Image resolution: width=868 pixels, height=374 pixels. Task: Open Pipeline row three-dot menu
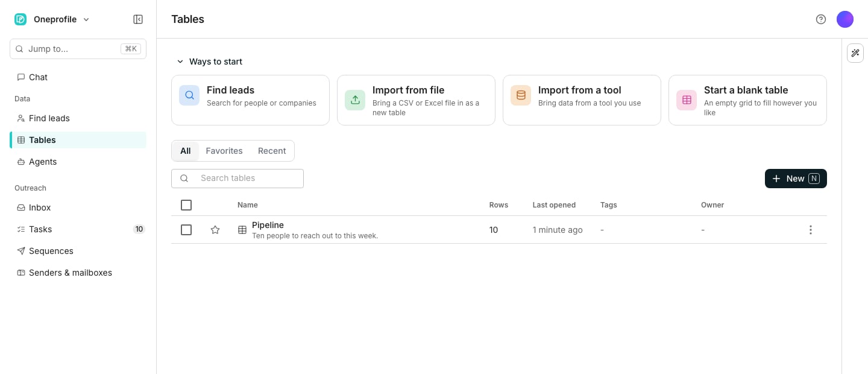click(811, 230)
